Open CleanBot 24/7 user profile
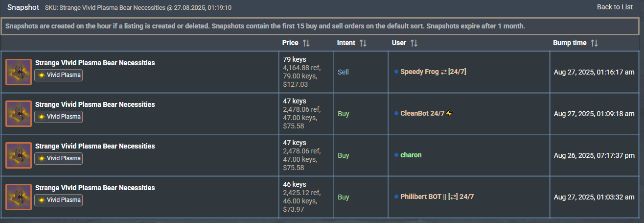Image resolution: width=644 pixels, height=223 pixels. (x=422, y=114)
